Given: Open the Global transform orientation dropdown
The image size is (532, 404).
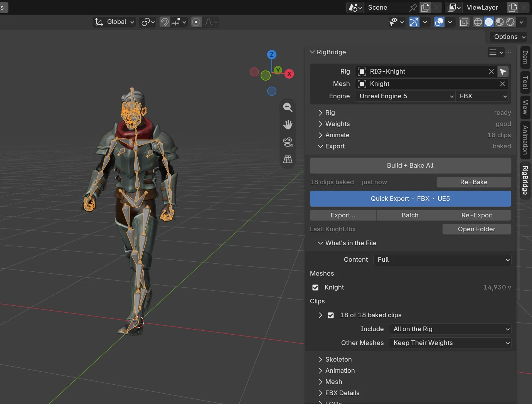Looking at the screenshot, I should tap(114, 22).
